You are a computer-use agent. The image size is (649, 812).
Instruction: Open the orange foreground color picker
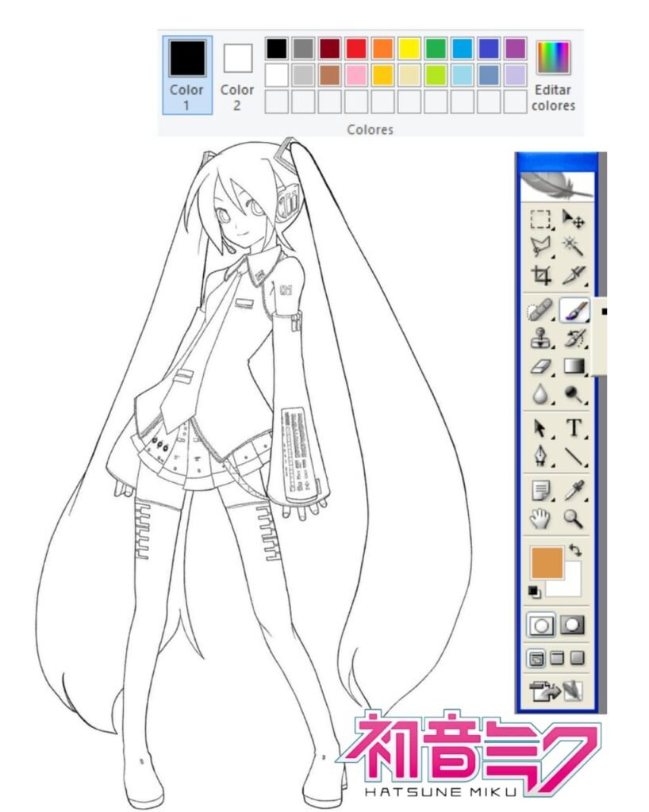pos(547,562)
